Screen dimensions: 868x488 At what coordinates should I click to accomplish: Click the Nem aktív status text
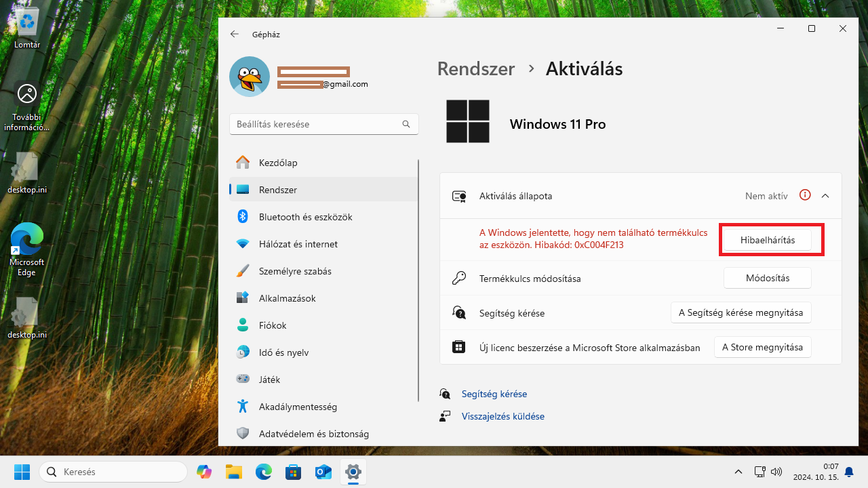pyautogui.click(x=766, y=196)
